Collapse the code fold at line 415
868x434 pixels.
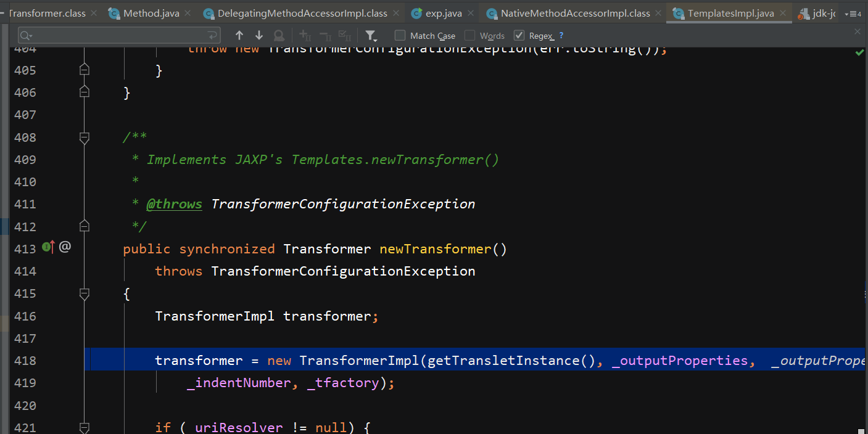pyautogui.click(x=85, y=294)
